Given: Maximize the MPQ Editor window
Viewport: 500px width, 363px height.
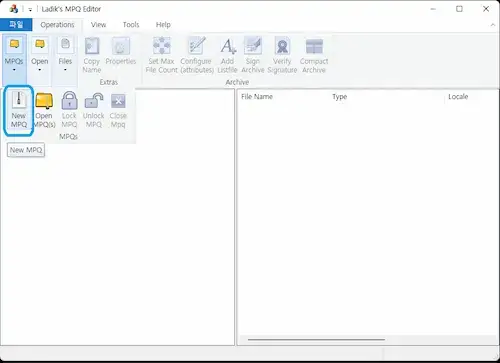Looking at the screenshot, I should pos(459,9).
